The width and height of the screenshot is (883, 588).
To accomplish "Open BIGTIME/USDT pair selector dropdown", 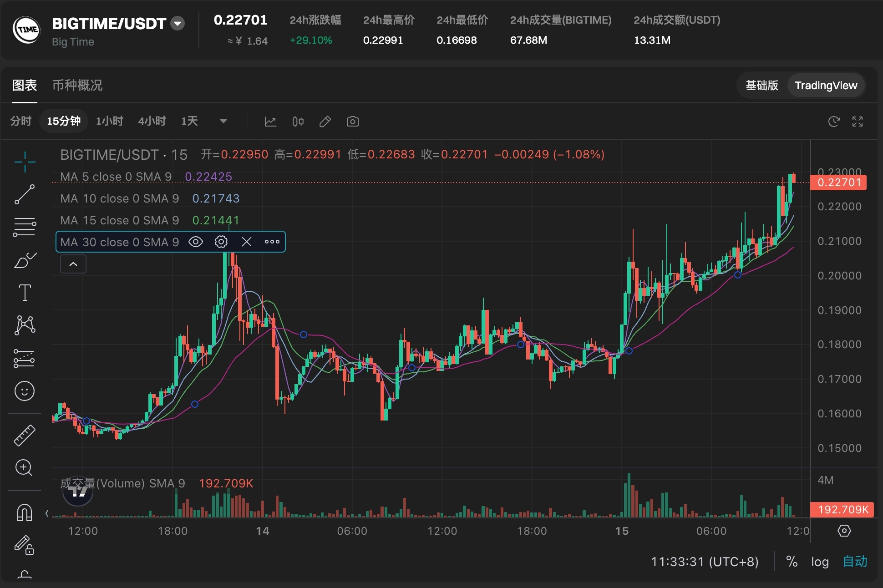I will pyautogui.click(x=178, y=23).
